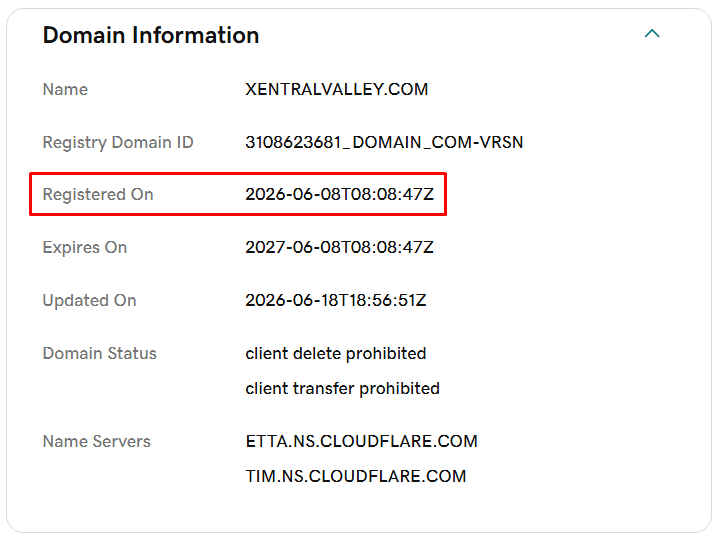Click the Domain Status label

[x=100, y=353]
